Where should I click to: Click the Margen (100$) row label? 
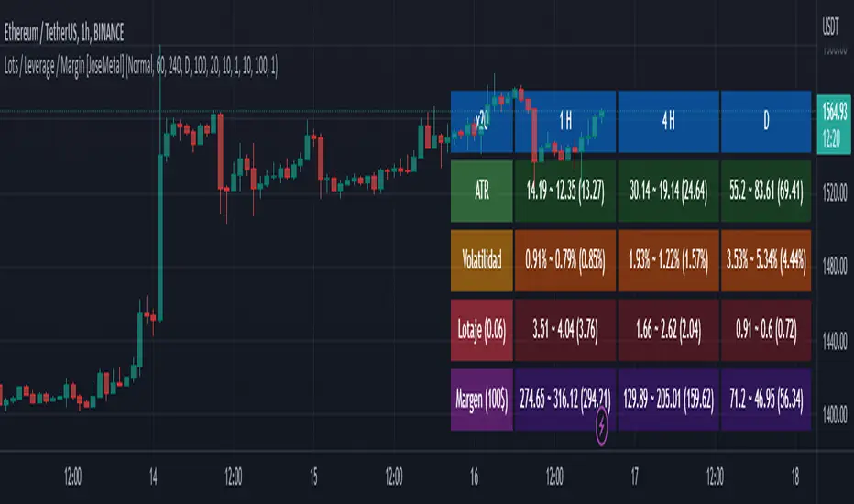point(482,400)
